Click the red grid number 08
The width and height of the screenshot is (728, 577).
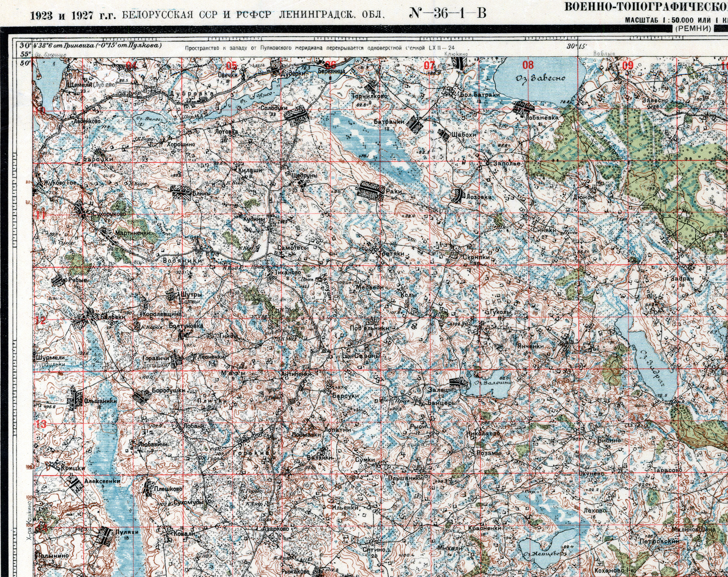click(528, 65)
